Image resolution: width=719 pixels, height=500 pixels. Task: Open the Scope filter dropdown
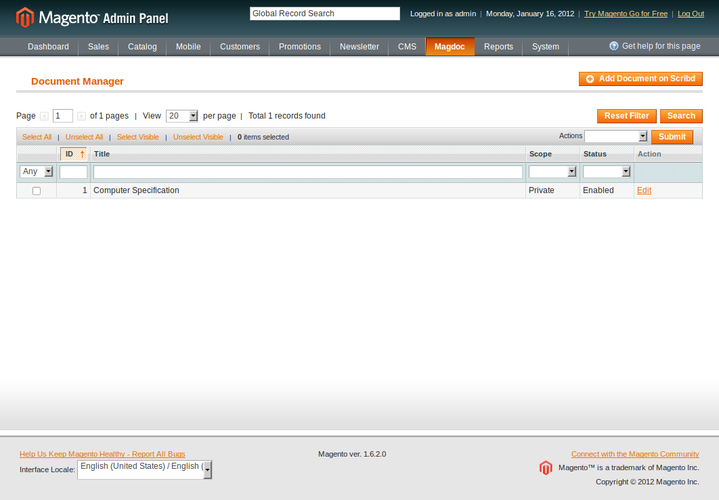(553, 172)
